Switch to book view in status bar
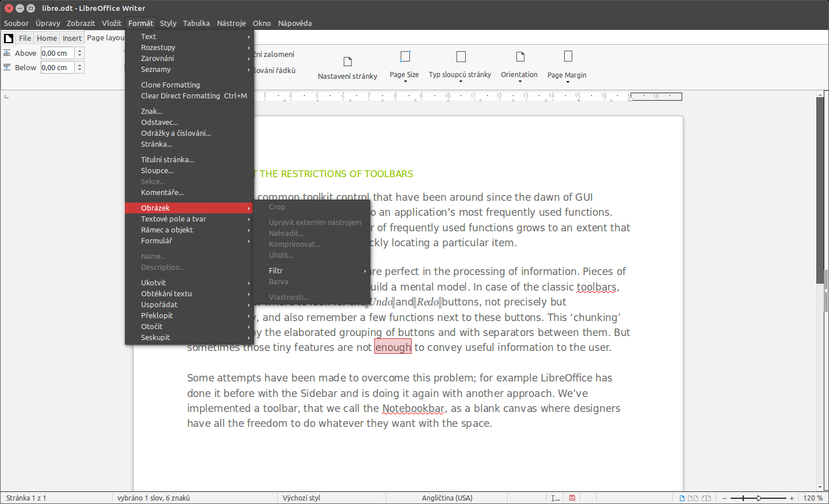 point(706,498)
